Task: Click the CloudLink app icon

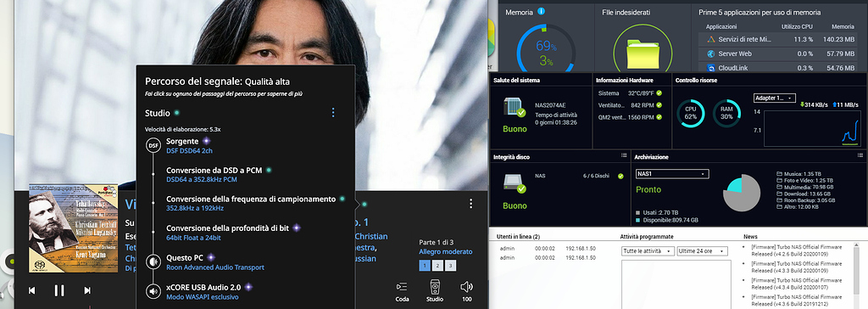Action: [711, 68]
